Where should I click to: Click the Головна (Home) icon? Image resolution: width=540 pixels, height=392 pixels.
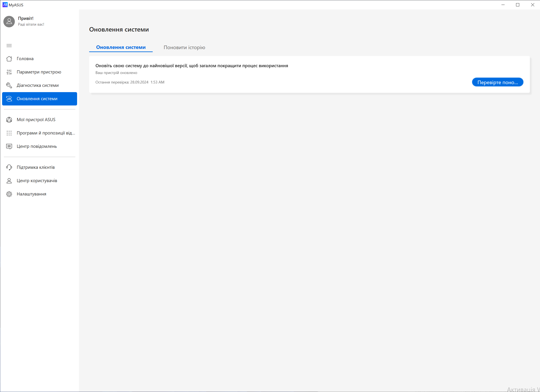tap(9, 58)
